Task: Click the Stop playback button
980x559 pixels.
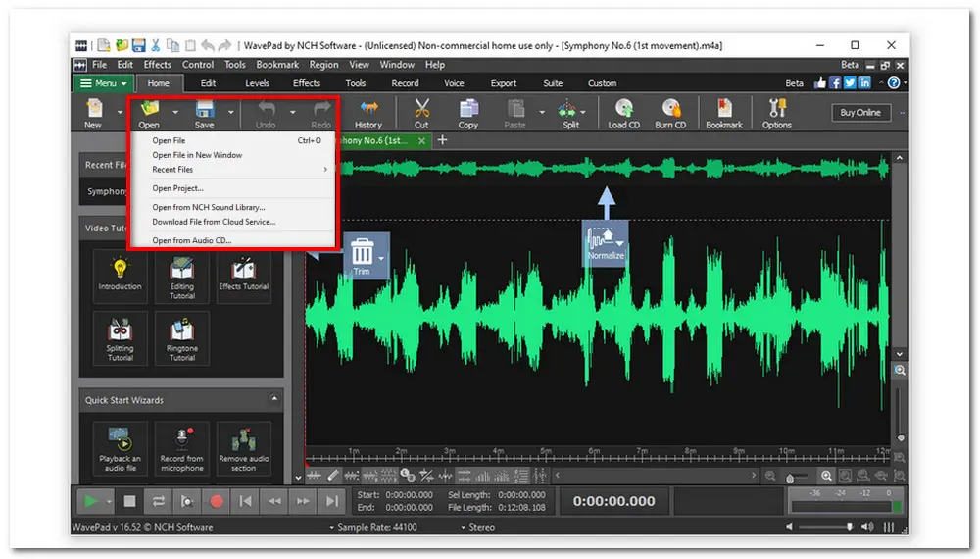Action: [x=129, y=501]
